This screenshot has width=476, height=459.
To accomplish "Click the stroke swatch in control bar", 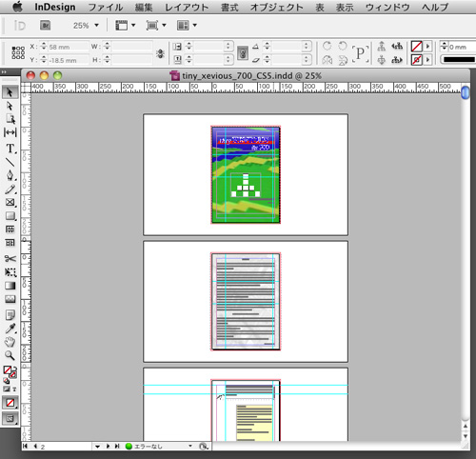I will 417,60.
